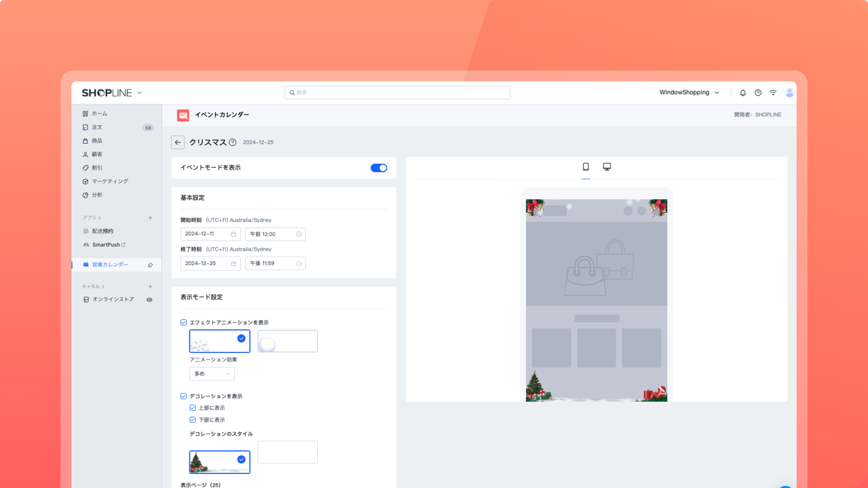The width and height of the screenshot is (868, 488).
Task: Uncheck 上部に表示 checkbox
Action: click(193, 408)
